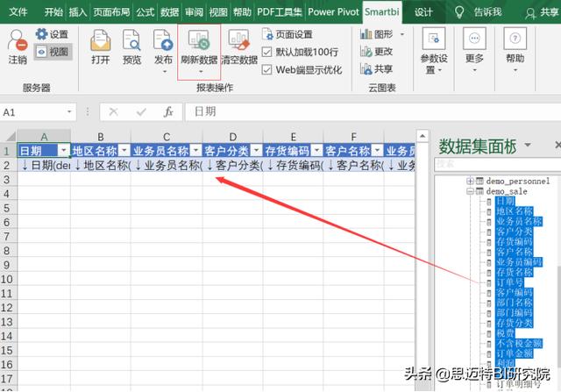The width and height of the screenshot is (561, 392).
Task: Select 订单号 field in the tree
Action: [509, 282]
